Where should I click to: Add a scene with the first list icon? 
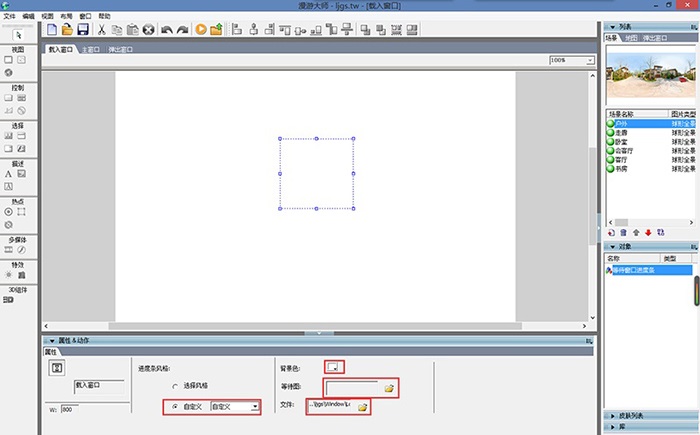[x=612, y=233]
